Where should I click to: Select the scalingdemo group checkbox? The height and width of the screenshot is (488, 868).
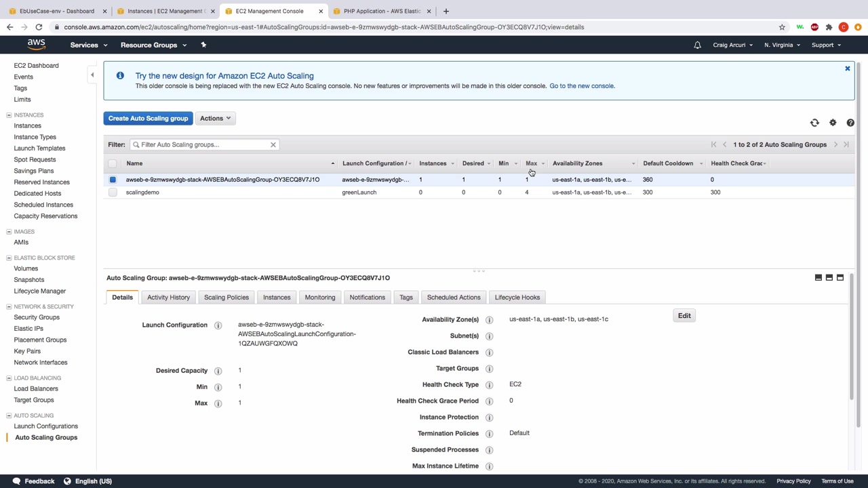click(x=113, y=192)
